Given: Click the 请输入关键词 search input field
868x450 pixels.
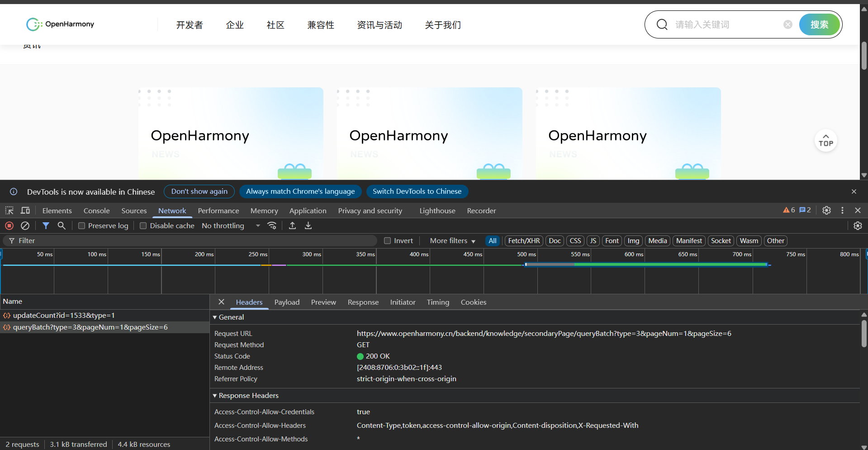Looking at the screenshot, I should click(x=726, y=24).
